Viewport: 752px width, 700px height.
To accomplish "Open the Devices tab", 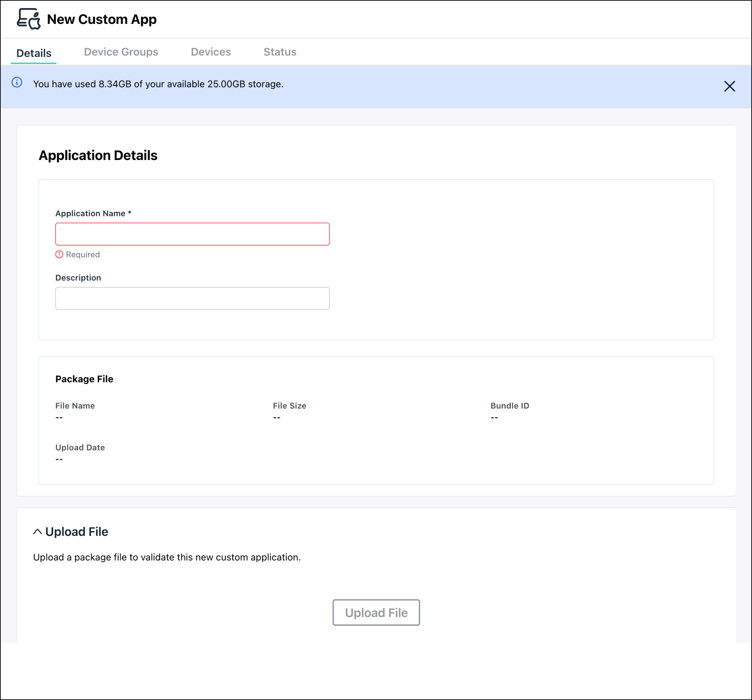I will point(211,52).
